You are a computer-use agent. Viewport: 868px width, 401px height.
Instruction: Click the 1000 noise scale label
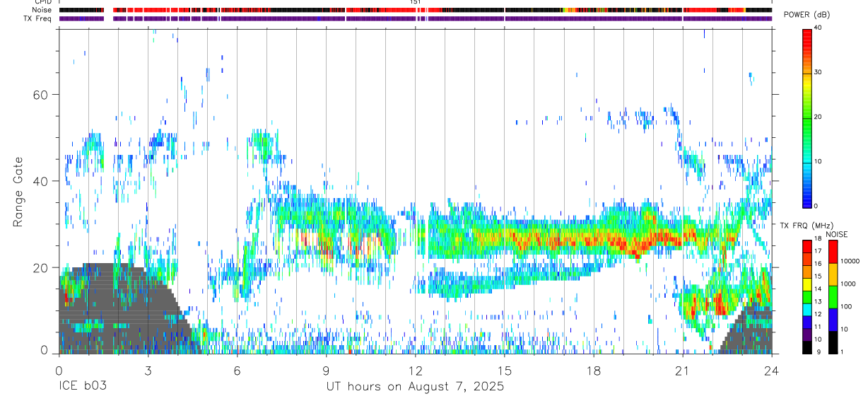coord(848,284)
